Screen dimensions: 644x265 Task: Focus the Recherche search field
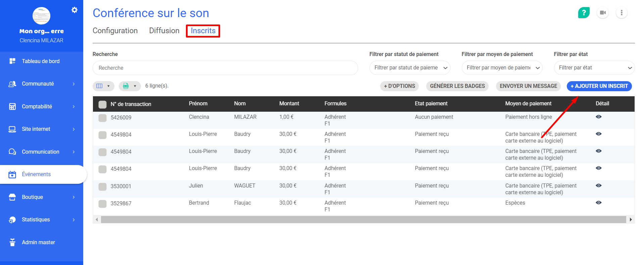pos(225,68)
